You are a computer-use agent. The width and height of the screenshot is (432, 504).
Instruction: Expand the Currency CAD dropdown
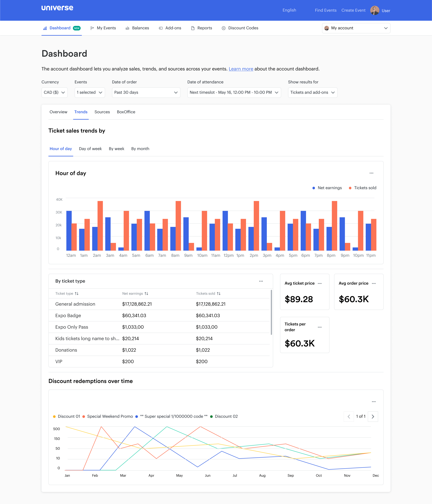pos(54,92)
